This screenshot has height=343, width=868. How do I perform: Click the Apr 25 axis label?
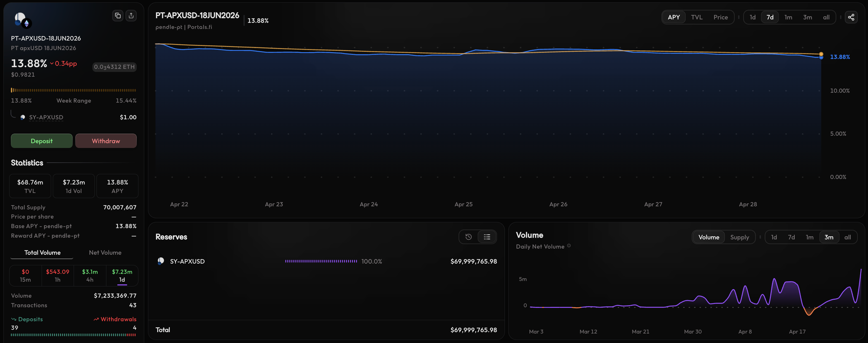pyautogui.click(x=464, y=204)
